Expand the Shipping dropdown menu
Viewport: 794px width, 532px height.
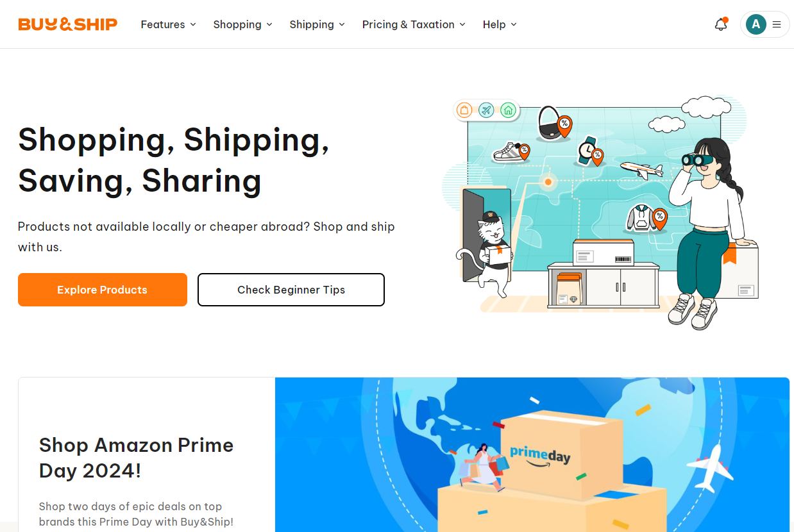[317, 24]
